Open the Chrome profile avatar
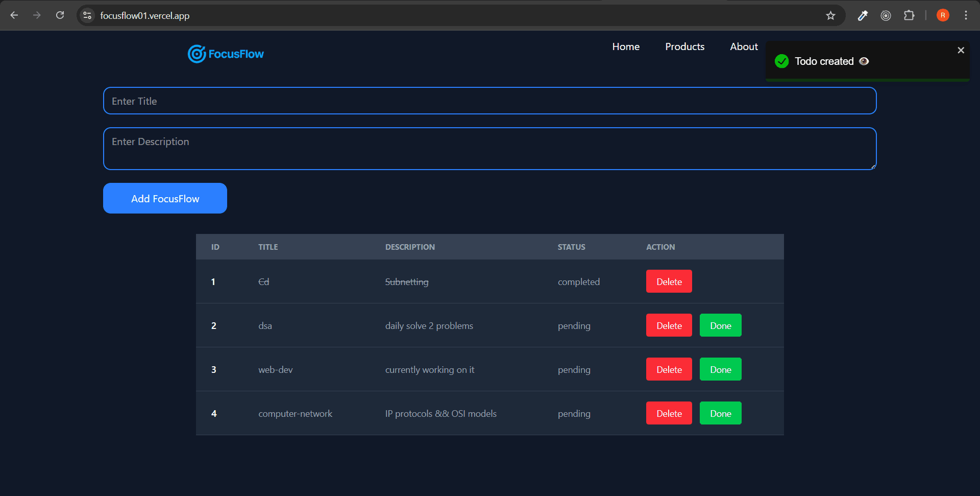 pyautogui.click(x=942, y=15)
